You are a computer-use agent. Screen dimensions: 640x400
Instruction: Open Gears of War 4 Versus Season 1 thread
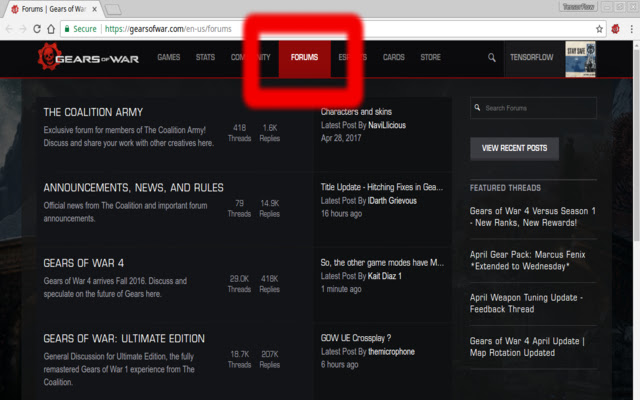[533, 217]
